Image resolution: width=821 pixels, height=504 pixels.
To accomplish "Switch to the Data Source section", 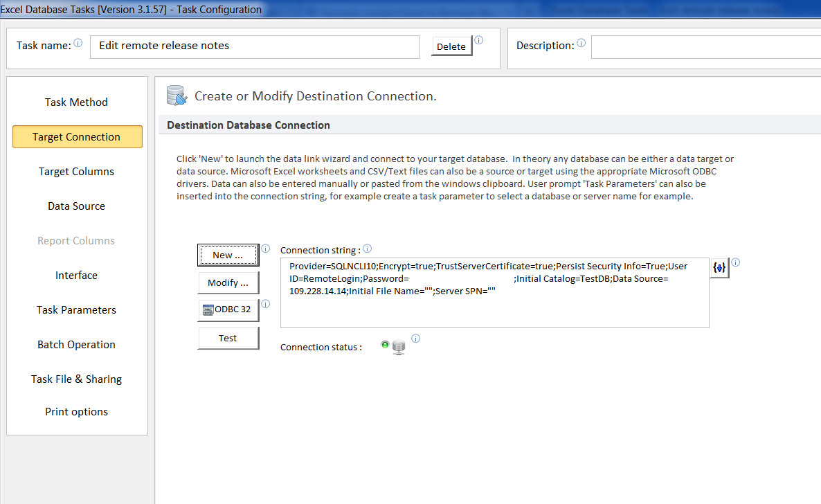I will [76, 206].
